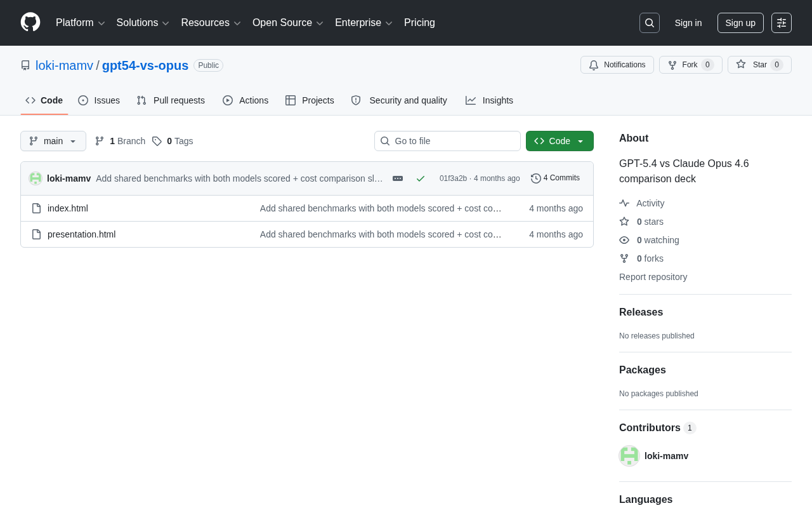The height and width of the screenshot is (508, 812).
Task: Open loki-mamv author link in commit row
Action: coord(69,178)
